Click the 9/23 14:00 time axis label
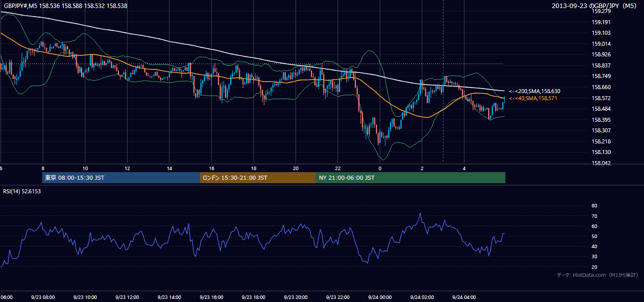 pyautogui.click(x=169, y=297)
